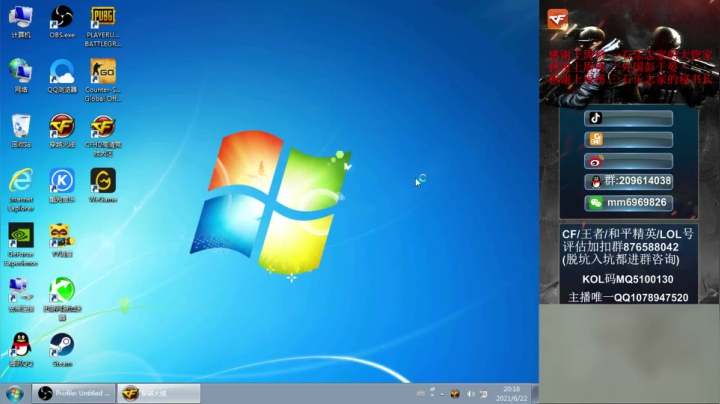Select the CFHD CrossFire HD shortcut

tap(103, 135)
